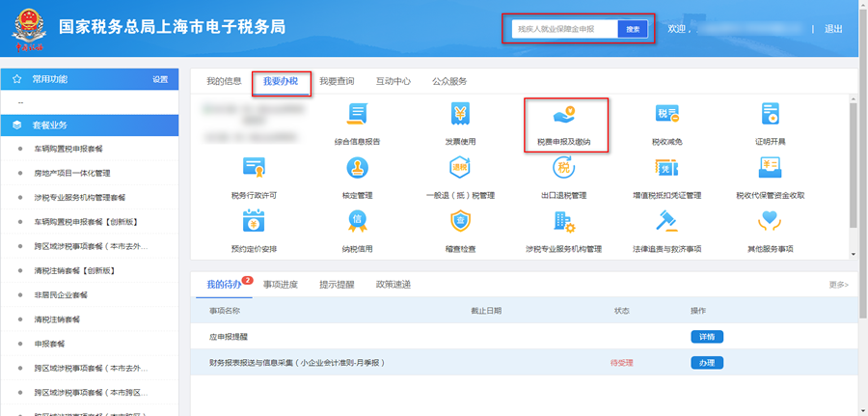Open 出口退税管理 icon
Image resolution: width=868 pixels, height=416 pixels.
[564, 170]
